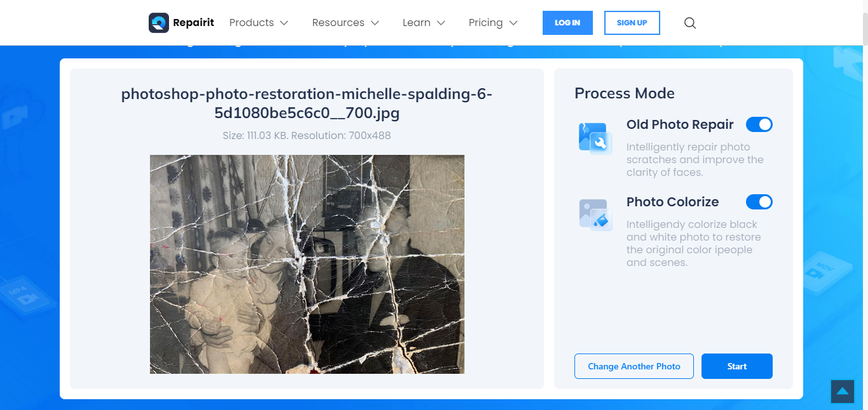The height and width of the screenshot is (410, 868).
Task: Open the Learn dropdown menu
Action: click(424, 23)
